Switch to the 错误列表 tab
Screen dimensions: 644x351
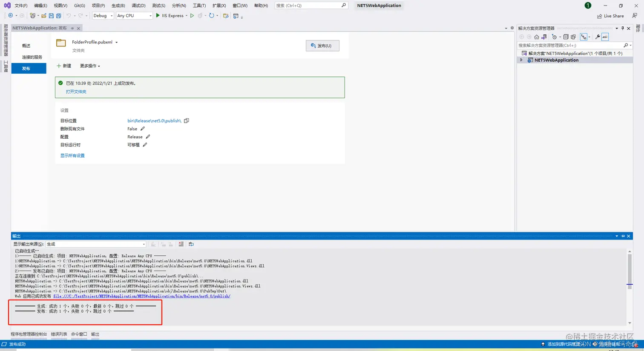pyautogui.click(x=59, y=334)
